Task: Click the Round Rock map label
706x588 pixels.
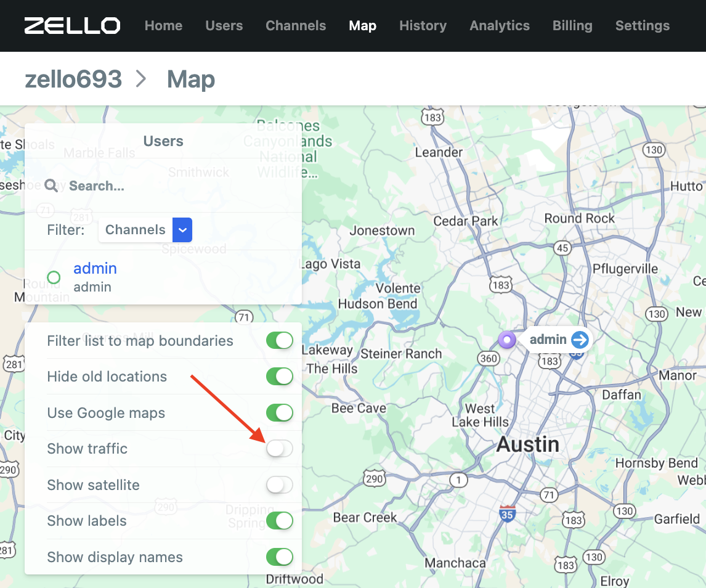Action: [x=580, y=218]
